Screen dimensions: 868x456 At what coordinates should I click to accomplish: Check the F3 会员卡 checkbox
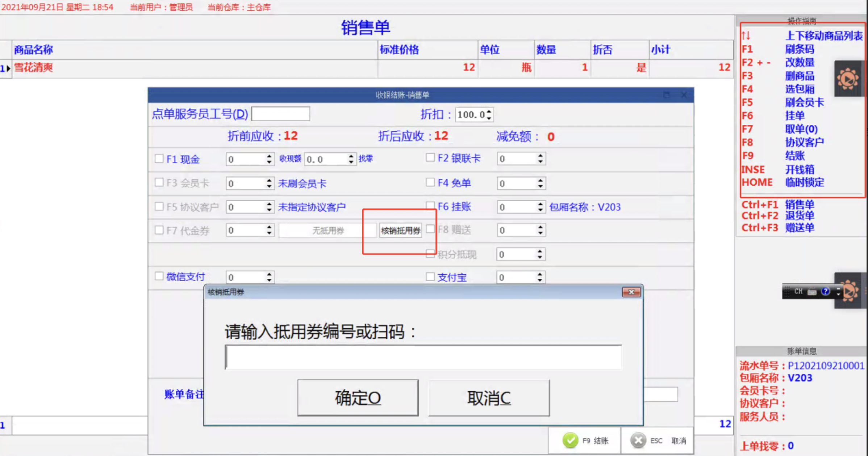159,182
